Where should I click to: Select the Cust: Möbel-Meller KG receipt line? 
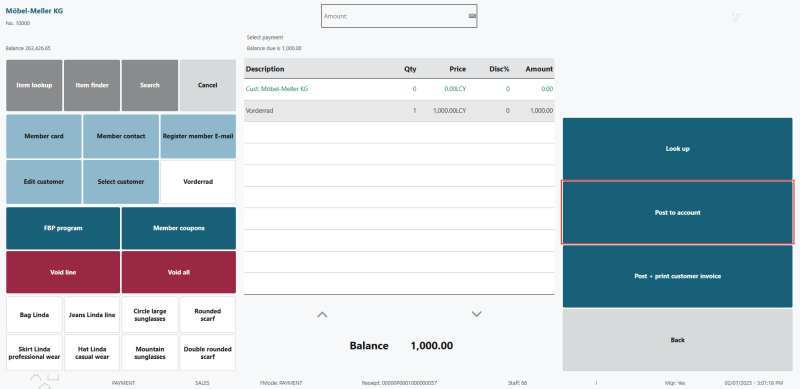click(399, 89)
